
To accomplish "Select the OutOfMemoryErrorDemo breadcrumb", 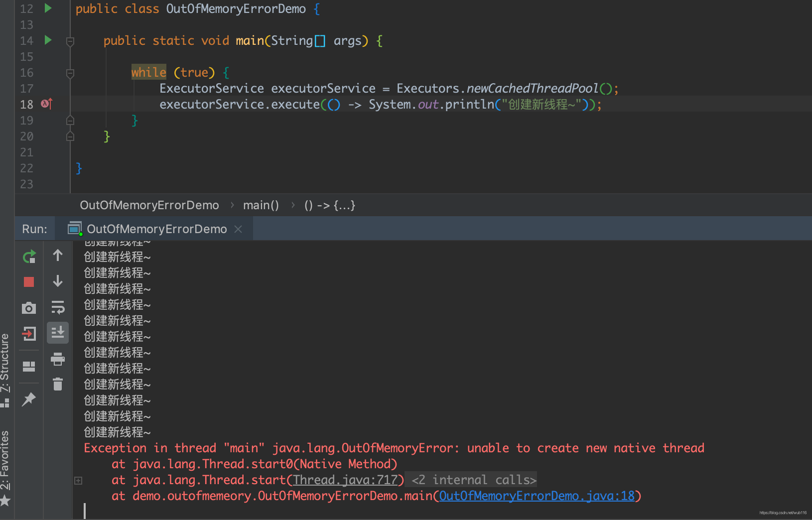I will point(149,205).
